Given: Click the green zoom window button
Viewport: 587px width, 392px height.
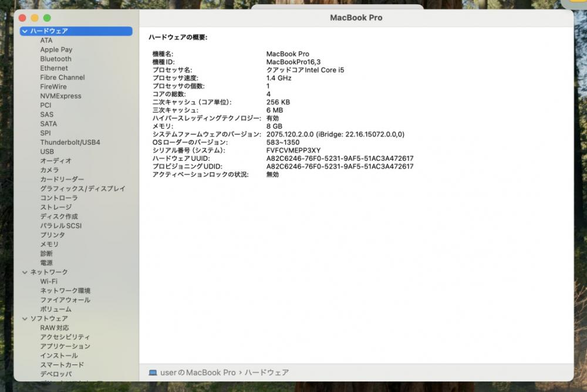Looking at the screenshot, I should tap(47, 18).
